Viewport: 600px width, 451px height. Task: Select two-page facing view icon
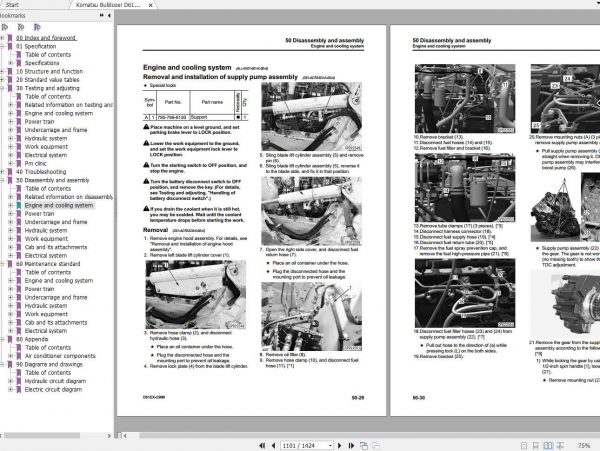tap(548, 446)
